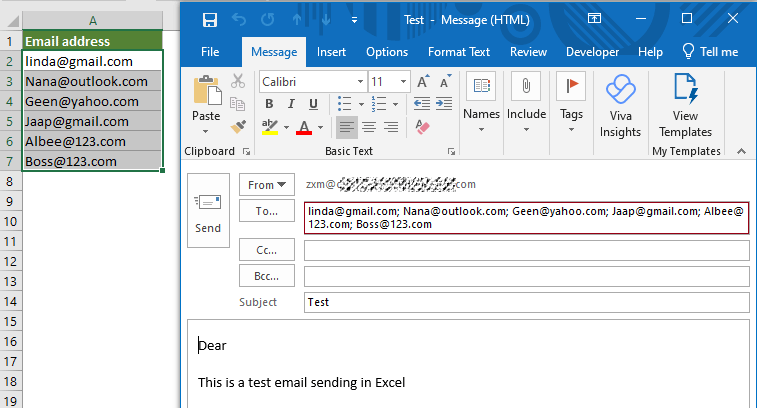The width and height of the screenshot is (757, 408).
Task: Click the Save icon in title bar
Action: point(210,20)
